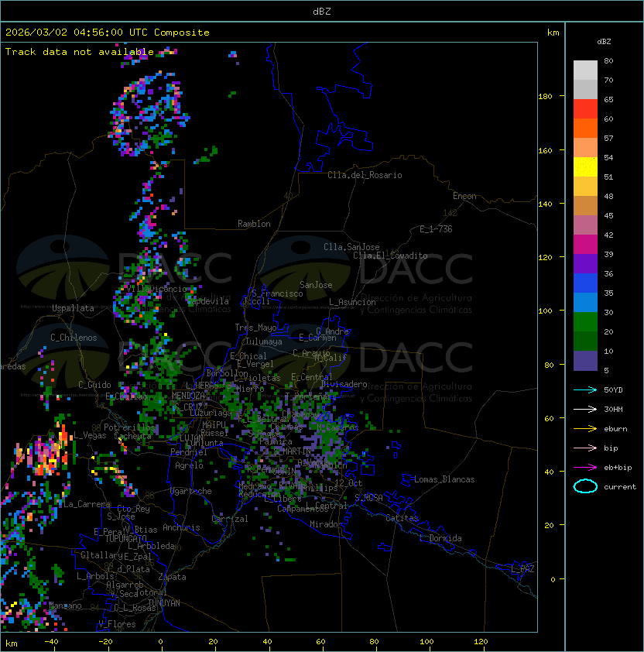This screenshot has width=644, height=652.
Task: Click the yellow eburn arrow in legend
Action: pos(585,428)
